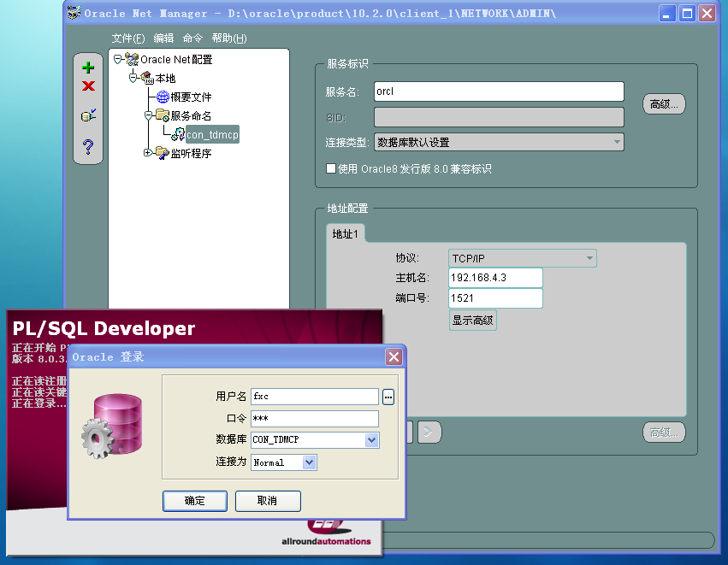Open the 连接为 Normal dropdown
The width and height of the screenshot is (728, 565).
pyautogui.click(x=309, y=462)
